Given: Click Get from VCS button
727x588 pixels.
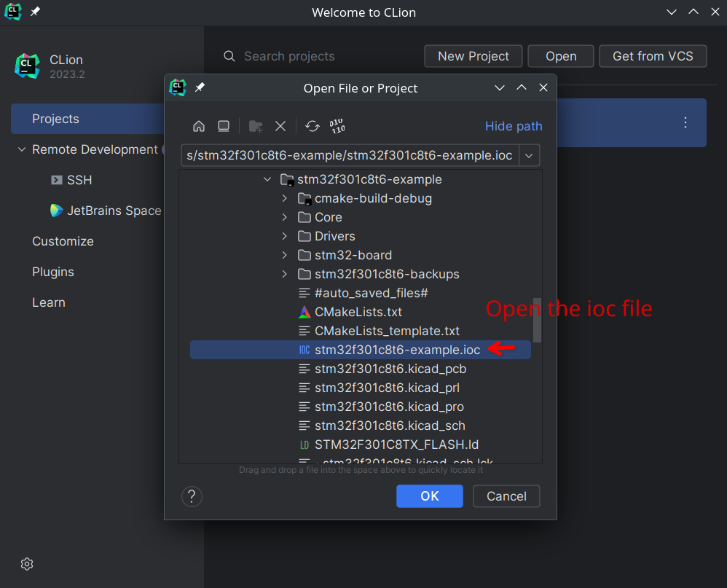Looking at the screenshot, I should [x=653, y=56].
